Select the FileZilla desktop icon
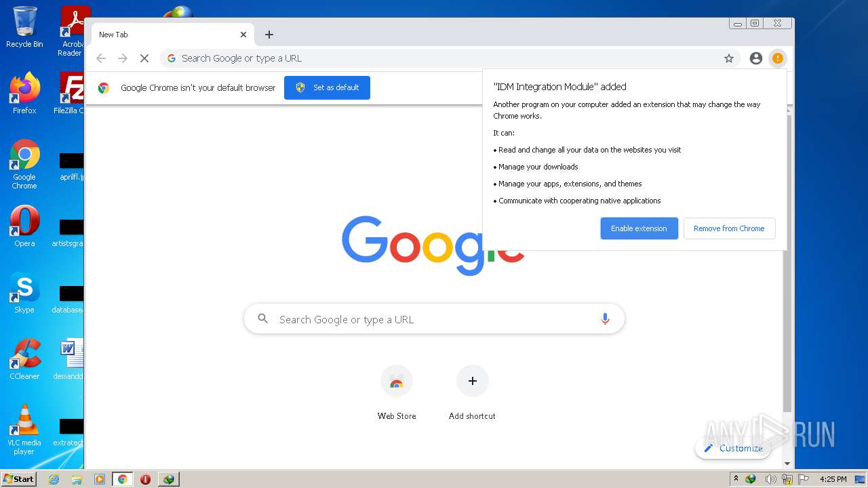 (x=69, y=93)
